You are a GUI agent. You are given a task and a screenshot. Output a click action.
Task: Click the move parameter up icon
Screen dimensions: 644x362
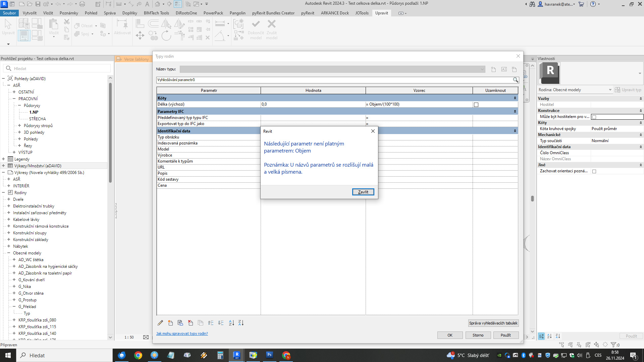click(x=211, y=323)
